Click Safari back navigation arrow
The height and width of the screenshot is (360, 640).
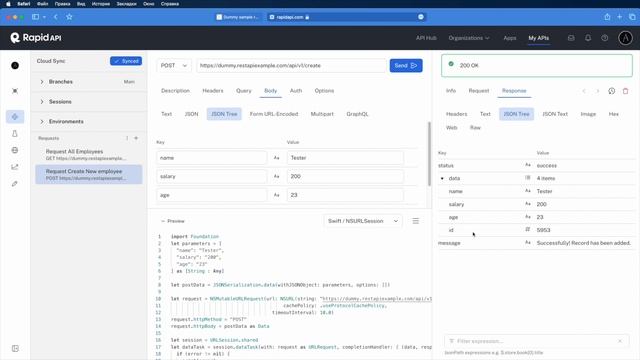(x=56, y=17)
